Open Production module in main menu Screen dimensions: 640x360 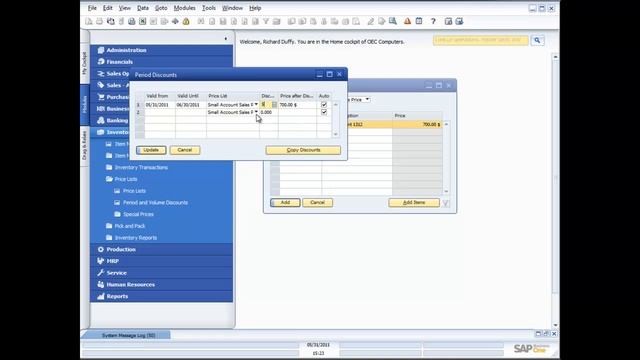coord(162,249)
